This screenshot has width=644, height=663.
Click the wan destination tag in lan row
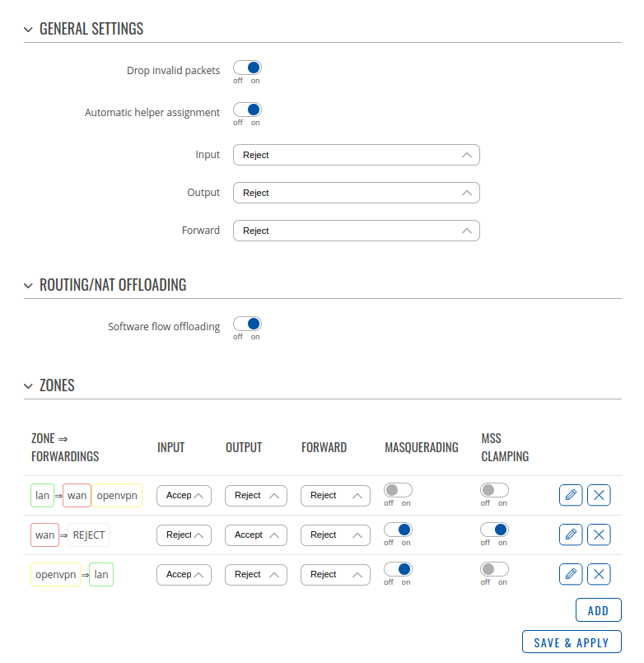(77, 495)
